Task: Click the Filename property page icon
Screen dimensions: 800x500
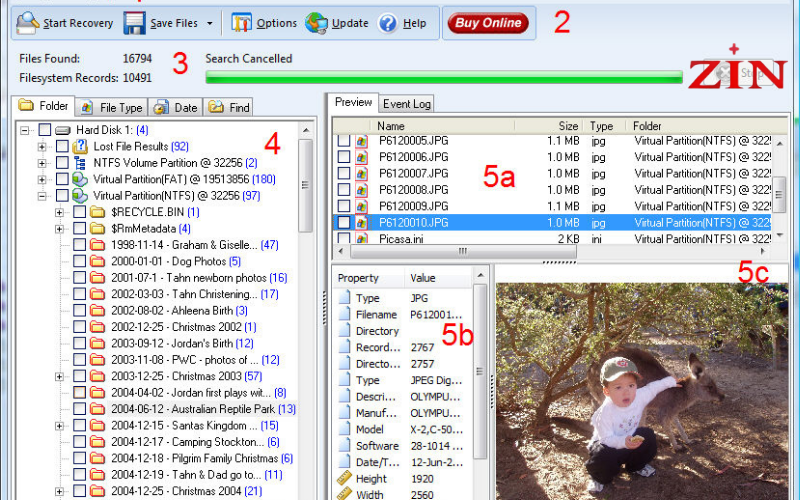Action: pyautogui.click(x=345, y=314)
